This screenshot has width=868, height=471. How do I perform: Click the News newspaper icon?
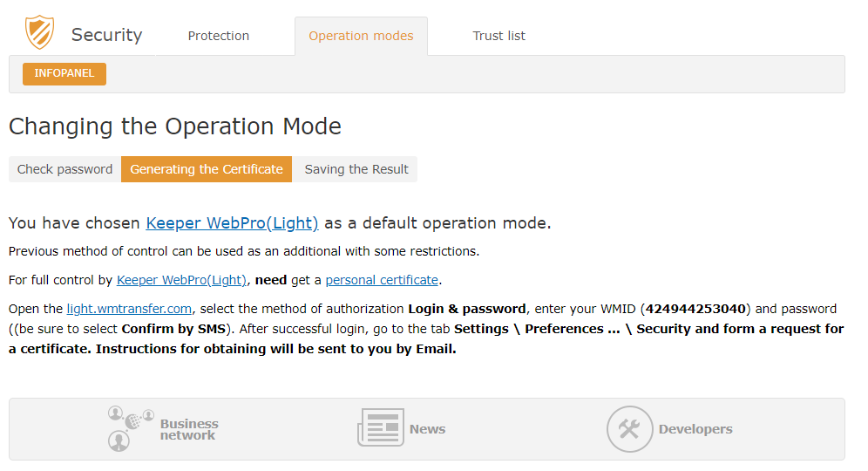[x=380, y=427]
